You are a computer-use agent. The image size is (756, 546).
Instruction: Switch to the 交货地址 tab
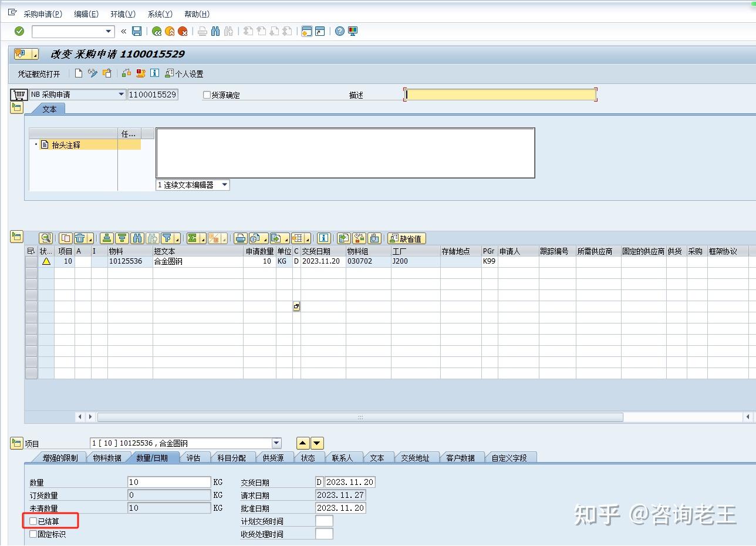click(x=415, y=458)
